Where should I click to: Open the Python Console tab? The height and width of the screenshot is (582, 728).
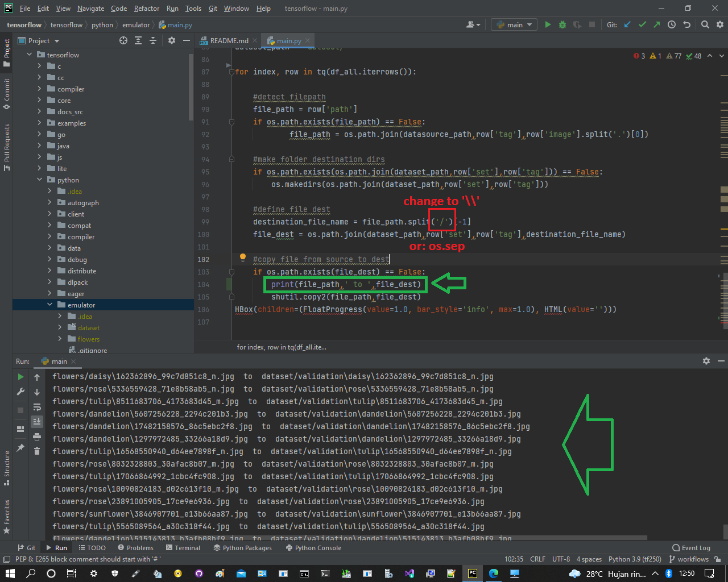tap(313, 548)
